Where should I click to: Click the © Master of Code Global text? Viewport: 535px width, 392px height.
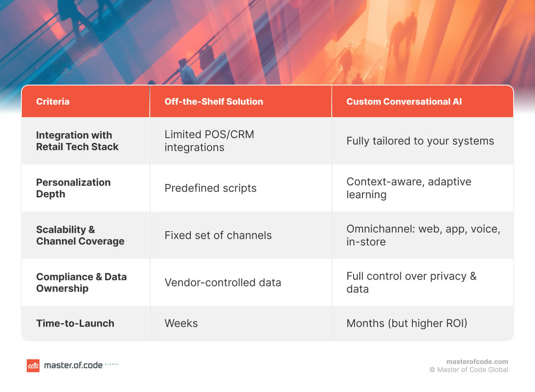point(469,370)
